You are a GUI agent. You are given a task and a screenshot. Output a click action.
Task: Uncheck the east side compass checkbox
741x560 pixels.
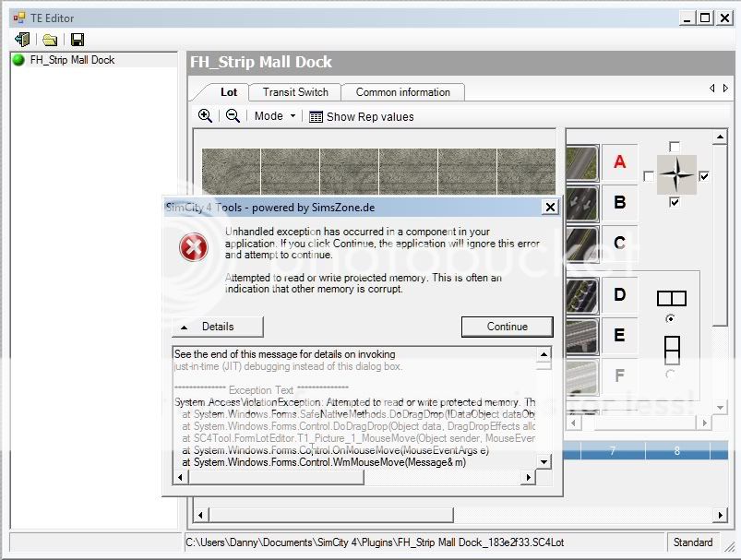tap(704, 176)
